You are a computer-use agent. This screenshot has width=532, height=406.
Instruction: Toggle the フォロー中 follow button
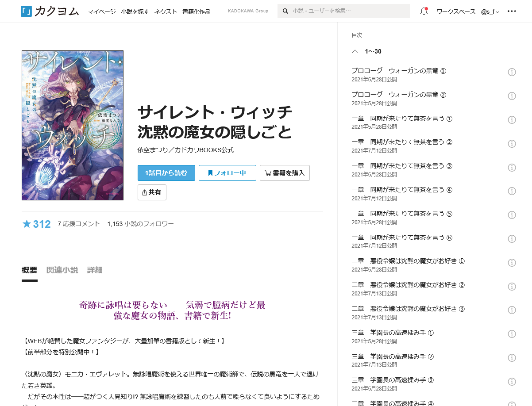[x=227, y=173]
